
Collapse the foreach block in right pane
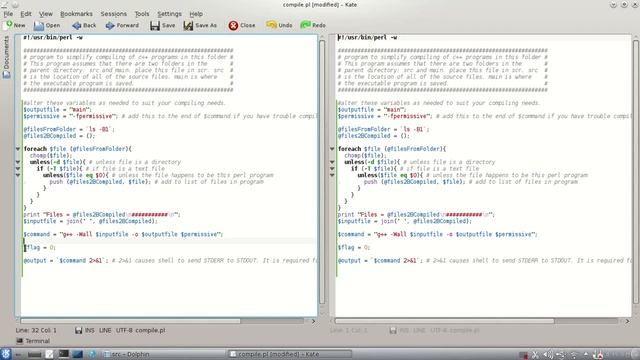tap(332, 149)
